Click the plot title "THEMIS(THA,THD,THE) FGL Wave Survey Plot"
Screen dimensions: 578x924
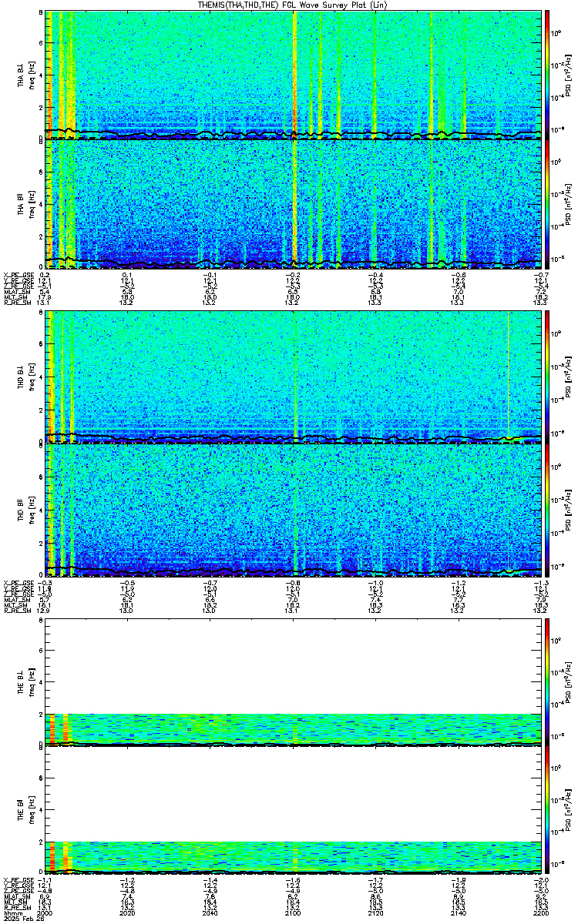292,5
